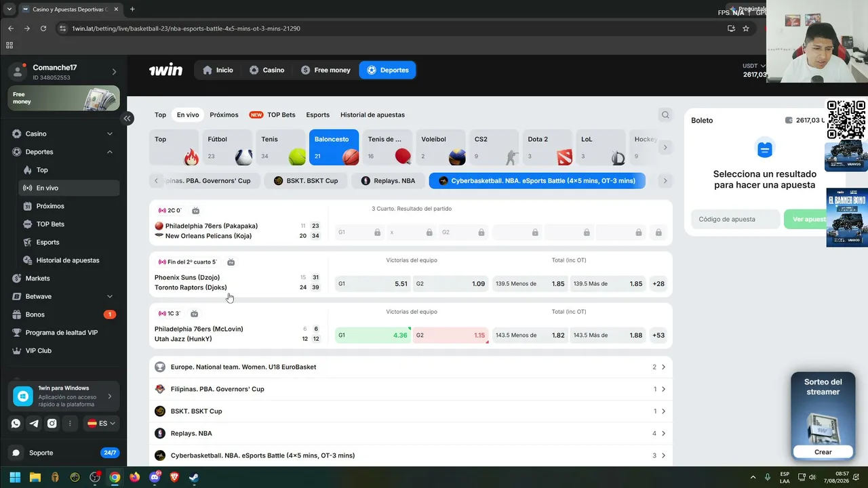Image resolution: width=868 pixels, height=488 pixels.
Task: Expand the Betwave section in the sidebar
Action: pos(110,296)
